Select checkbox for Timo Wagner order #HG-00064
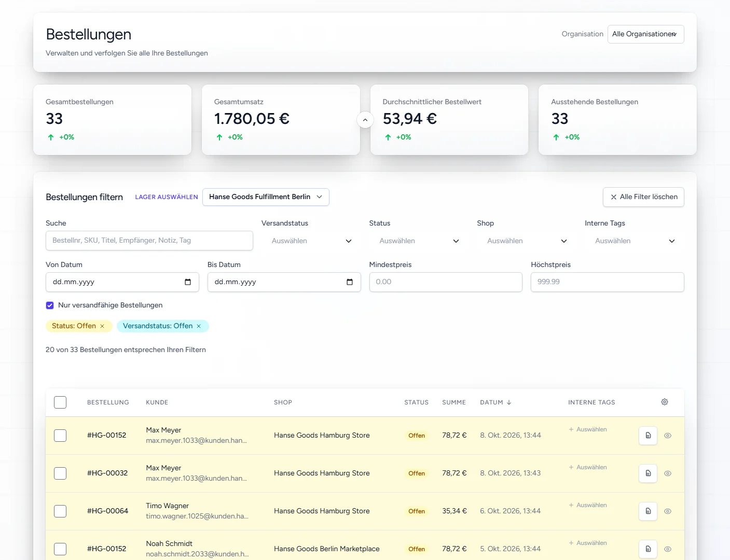 coord(60,511)
